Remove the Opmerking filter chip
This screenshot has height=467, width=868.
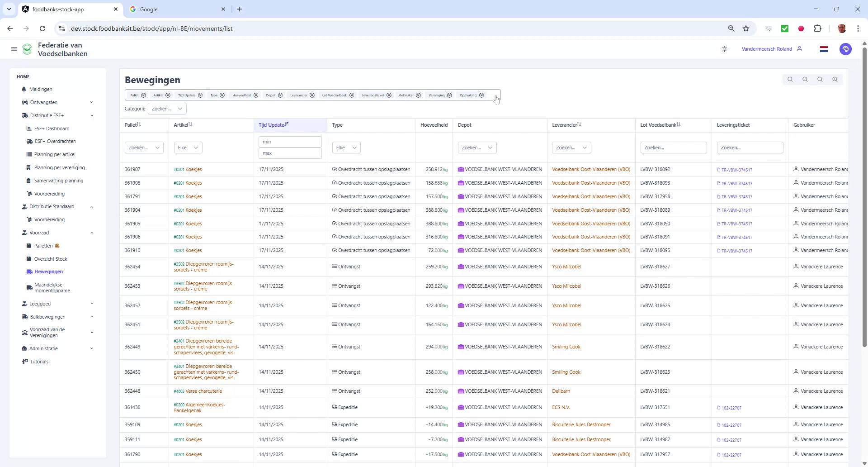481,95
